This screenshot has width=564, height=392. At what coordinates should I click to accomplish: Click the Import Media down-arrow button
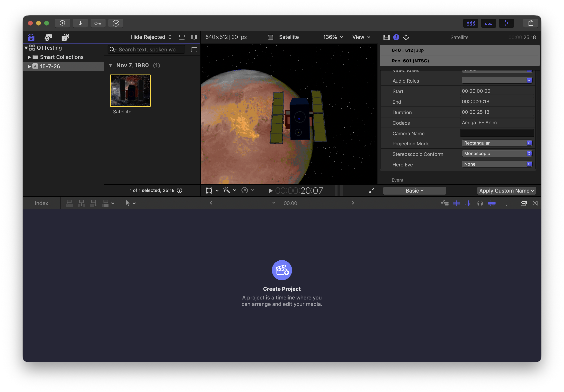[x=80, y=23]
